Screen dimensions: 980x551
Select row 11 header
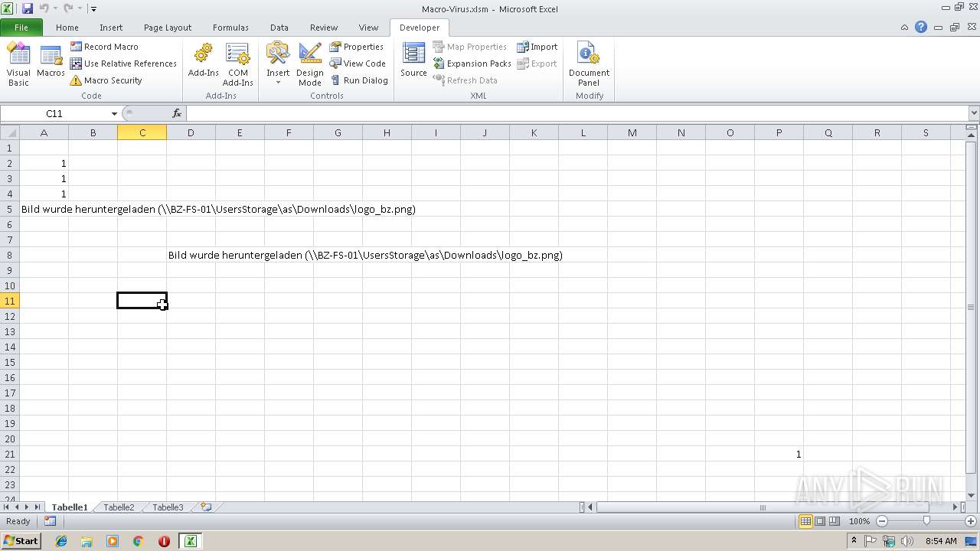(x=9, y=301)
